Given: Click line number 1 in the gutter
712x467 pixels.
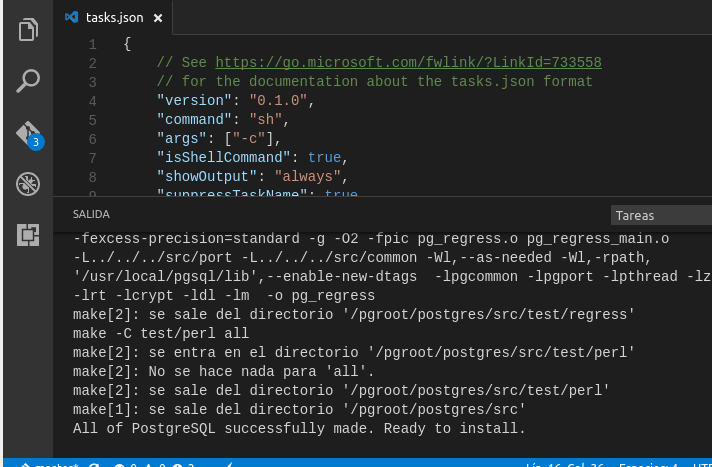Looking at the screenshot, I should [x=92, y=44].
